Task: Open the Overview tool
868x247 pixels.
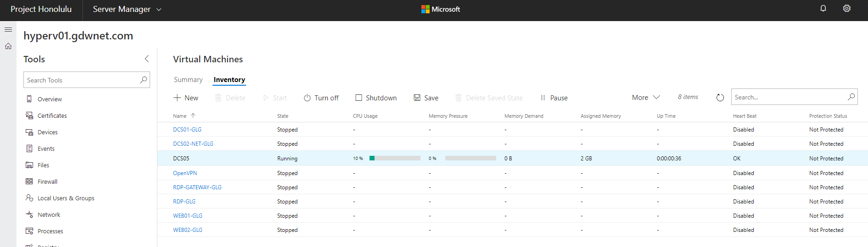Action: coord(50,99)
